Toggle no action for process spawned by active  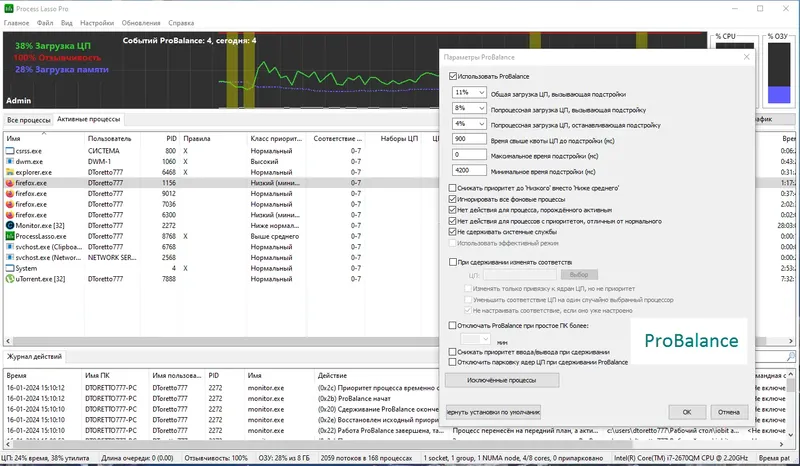point(453,210)
